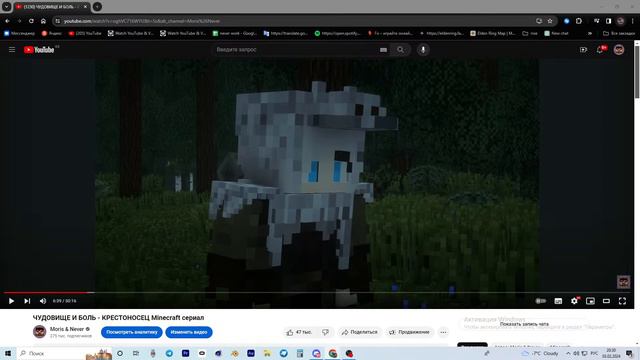Screen dimensions: 640x360
Task: Like the video (47 тыс.)
Action: point(300,332)
